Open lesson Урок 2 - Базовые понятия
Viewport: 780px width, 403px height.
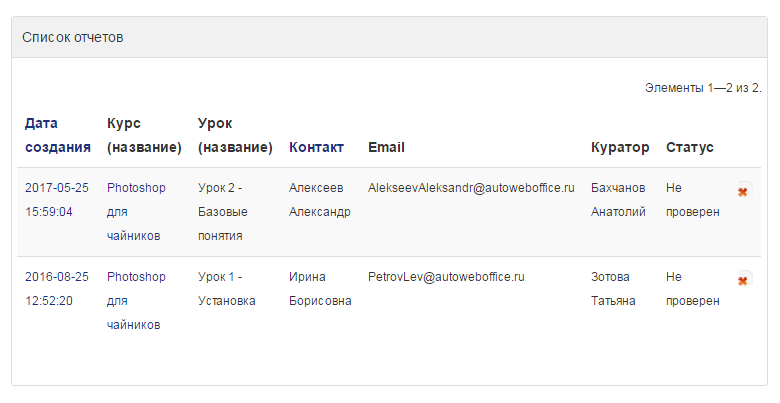[222, 212]
